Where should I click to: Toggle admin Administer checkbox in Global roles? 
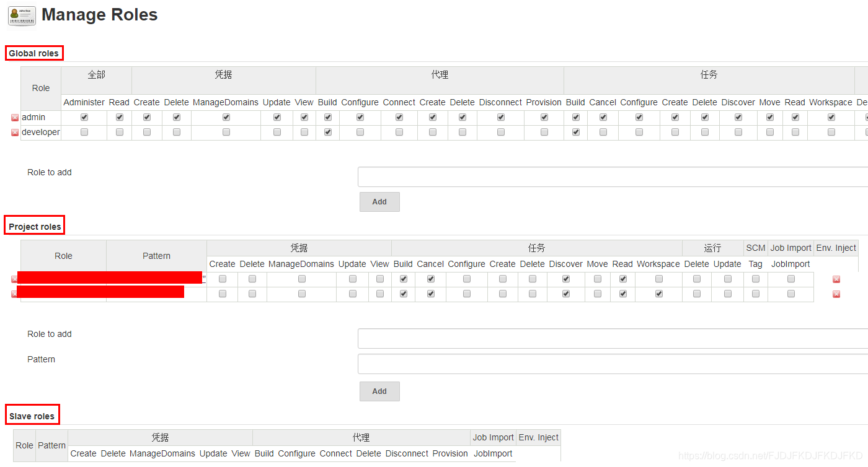tap(84, 117)
